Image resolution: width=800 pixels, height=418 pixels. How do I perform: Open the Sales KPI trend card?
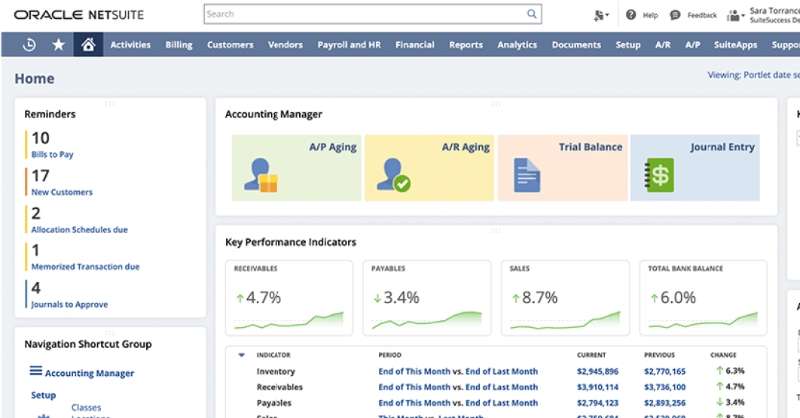[x=565, y=298]
